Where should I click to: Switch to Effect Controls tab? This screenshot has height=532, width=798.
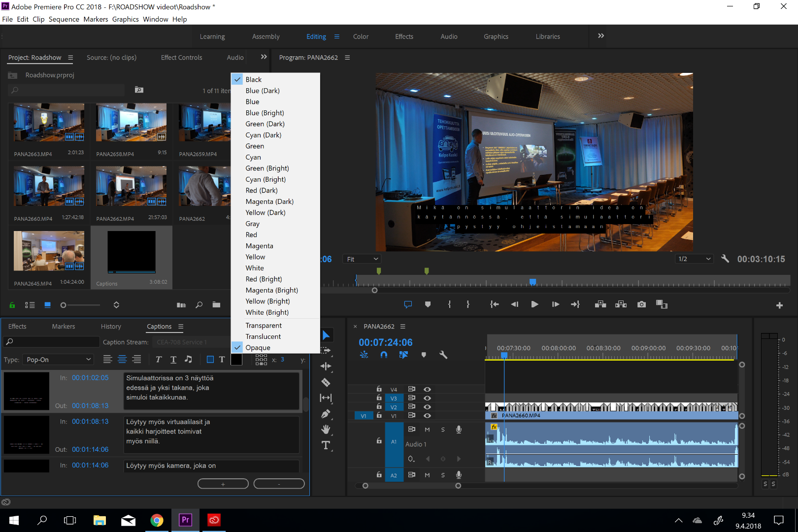coord(181,58)
